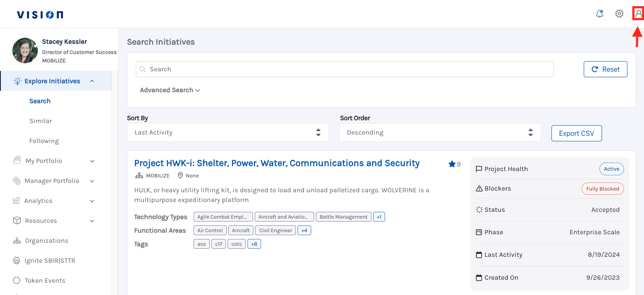Click into the Search input field

tap(344, 69)
